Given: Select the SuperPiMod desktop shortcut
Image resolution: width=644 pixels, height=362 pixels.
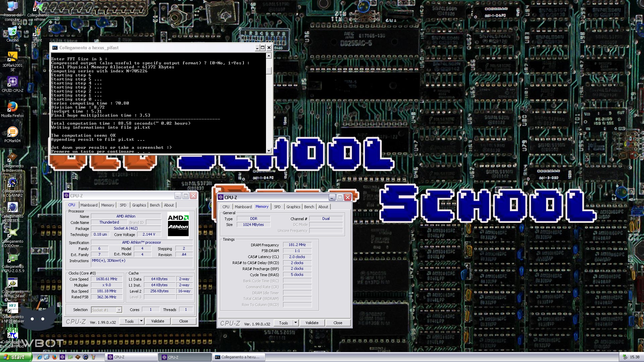Looking at the screenshot, I should click(x=12, y=338).
